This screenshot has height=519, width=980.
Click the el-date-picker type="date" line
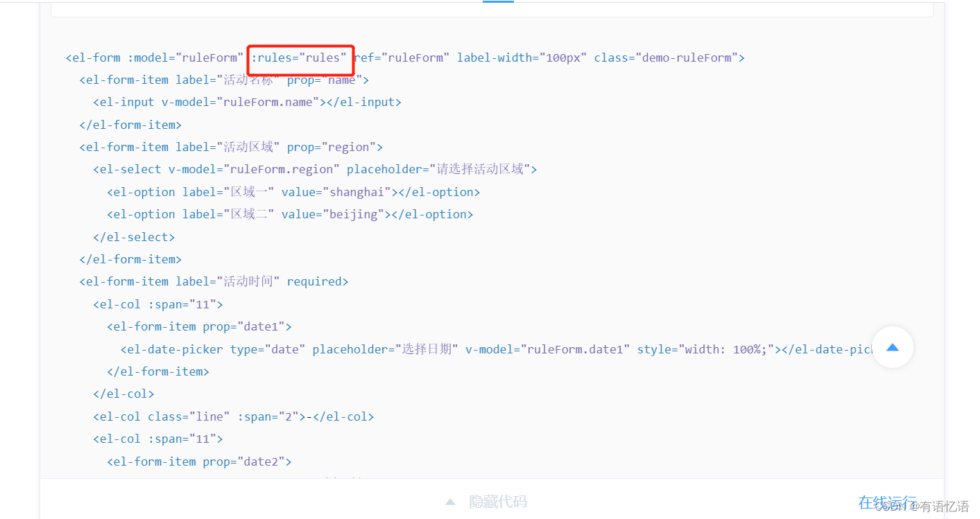click(496, 349)
